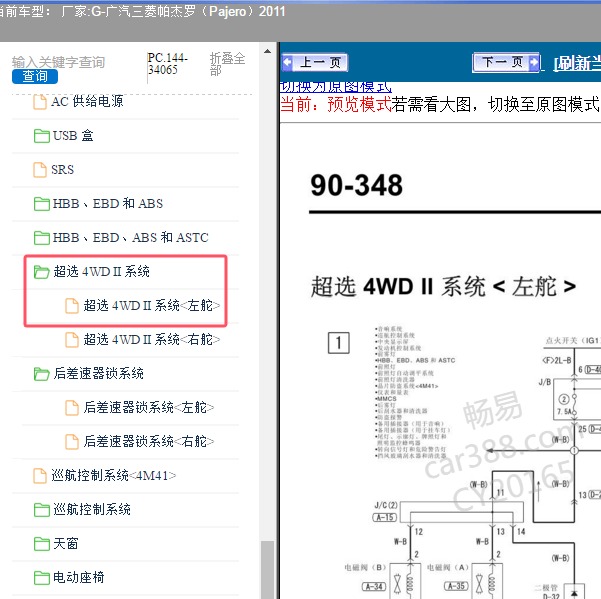The image size is (601, 599).
Task: Click 切换为原图模式 link
Action: (x=336, y=87)
